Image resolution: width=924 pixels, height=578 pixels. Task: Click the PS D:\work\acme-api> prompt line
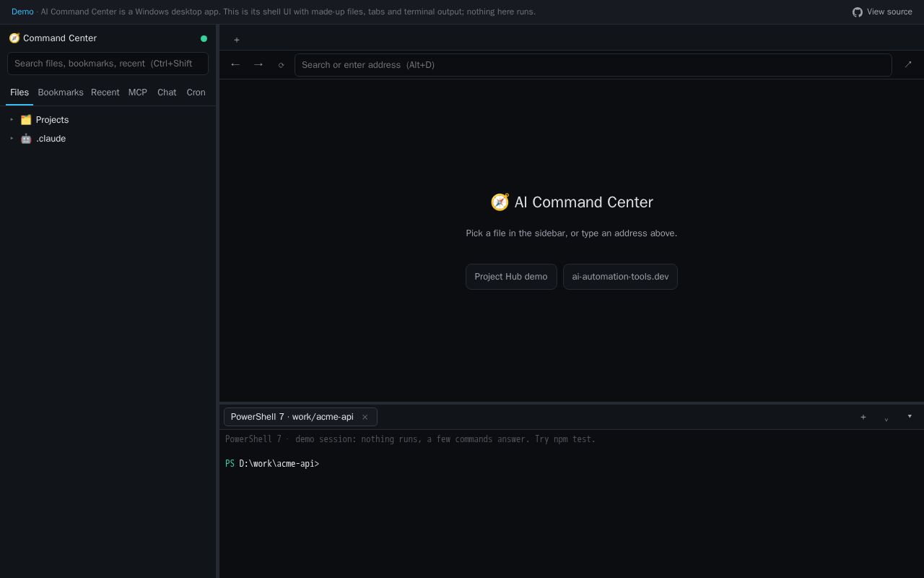tap(272, 464)
